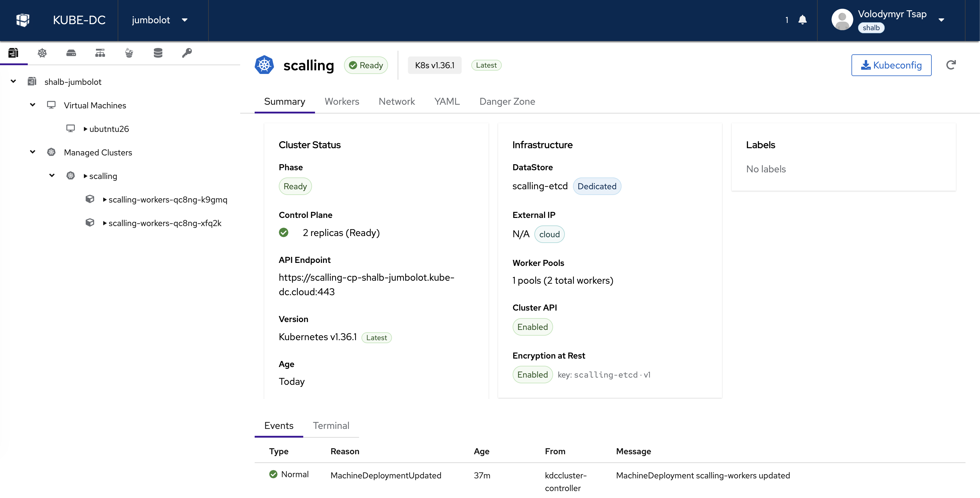The width and height of the screenshot is (980, 498).
Task: Click the shalb organization badge
Action: point(871,28)
